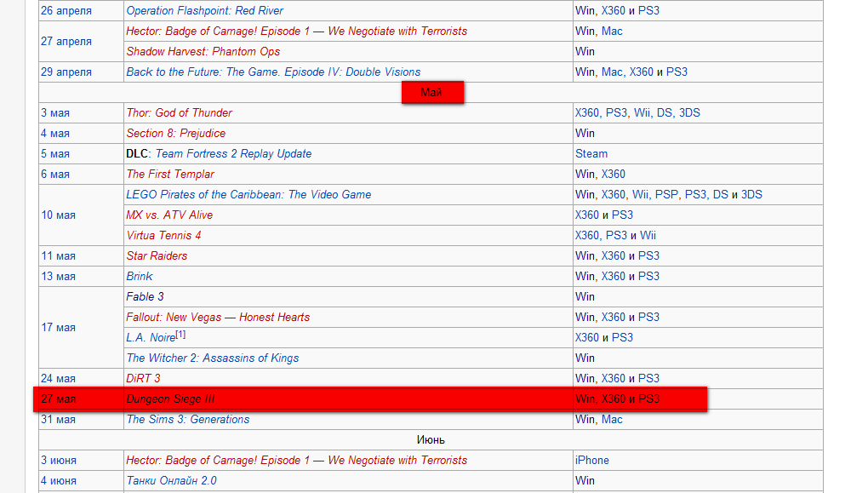The height and width of the screenshot is (493, 868).
Task: Open the Operation Flashpoint: Red River link
Action: click(x=204, y=10)
